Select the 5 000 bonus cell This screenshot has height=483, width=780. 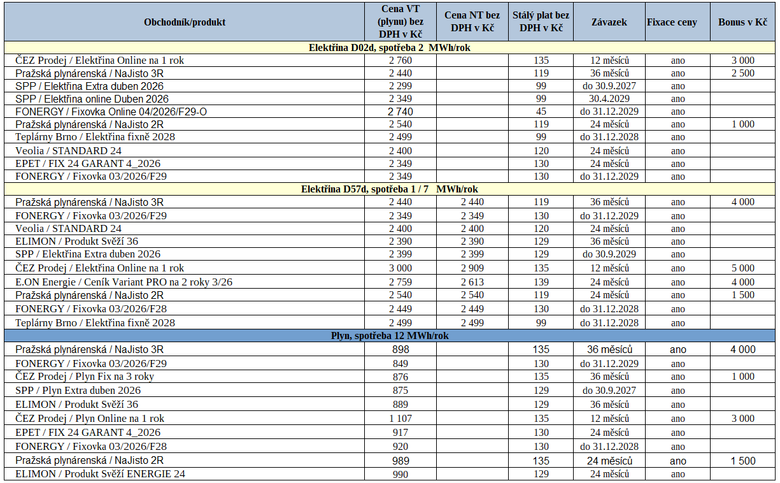pos(743,268)
